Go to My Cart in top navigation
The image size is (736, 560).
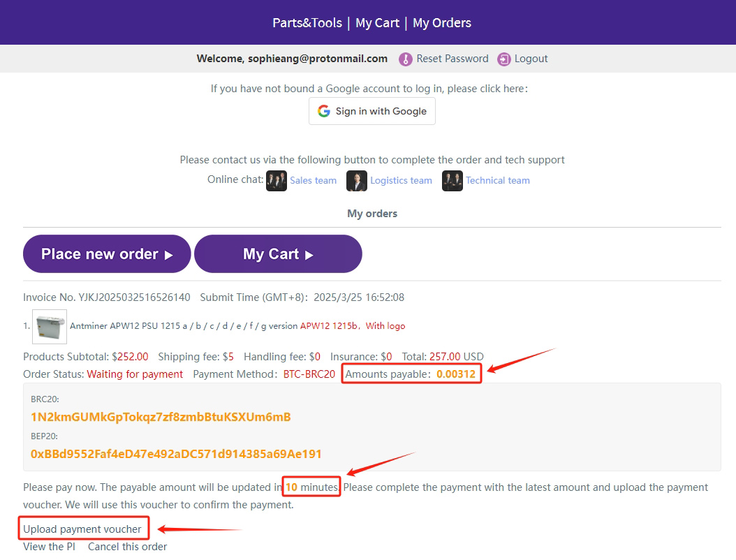click(x=377, y=23)
